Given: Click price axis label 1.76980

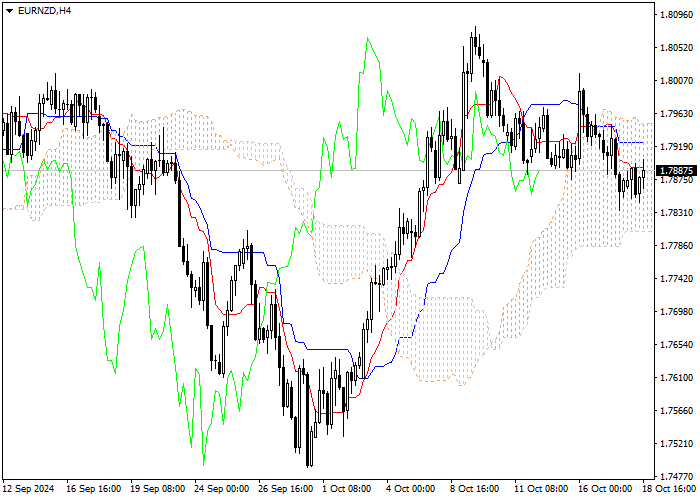Looking at the screenshot, I should (x=676, y=312).
